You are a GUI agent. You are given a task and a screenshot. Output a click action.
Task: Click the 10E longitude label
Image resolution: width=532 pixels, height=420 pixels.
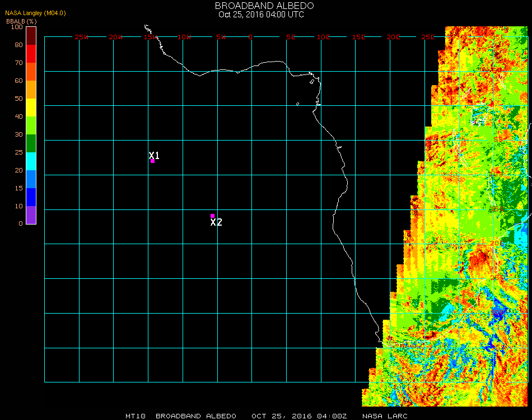323,37
